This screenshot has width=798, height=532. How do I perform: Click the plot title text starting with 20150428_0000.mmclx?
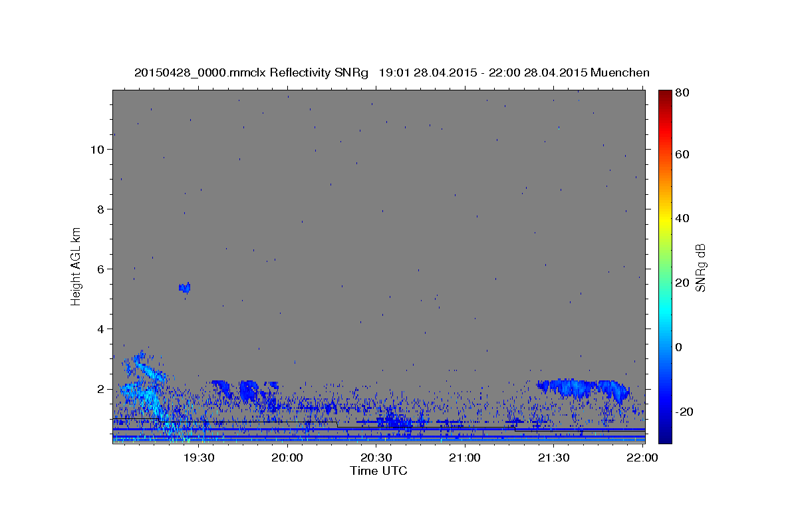tap(392, 72)
